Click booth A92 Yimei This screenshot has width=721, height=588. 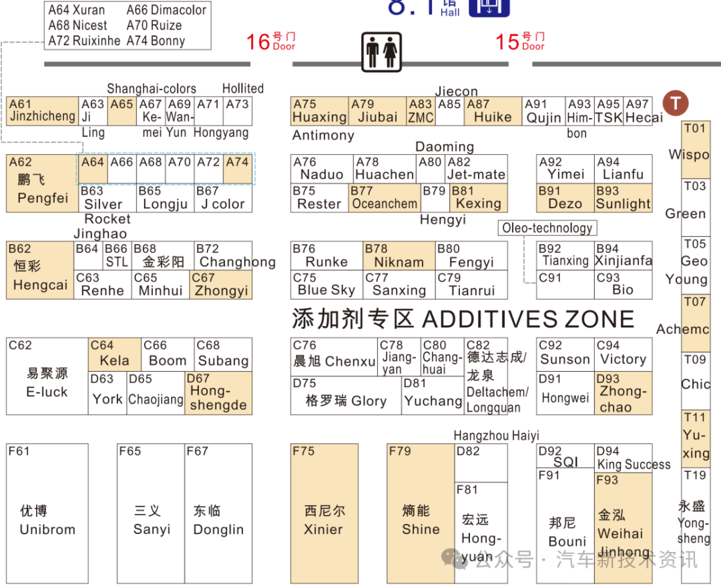click(x=565, y=169)
